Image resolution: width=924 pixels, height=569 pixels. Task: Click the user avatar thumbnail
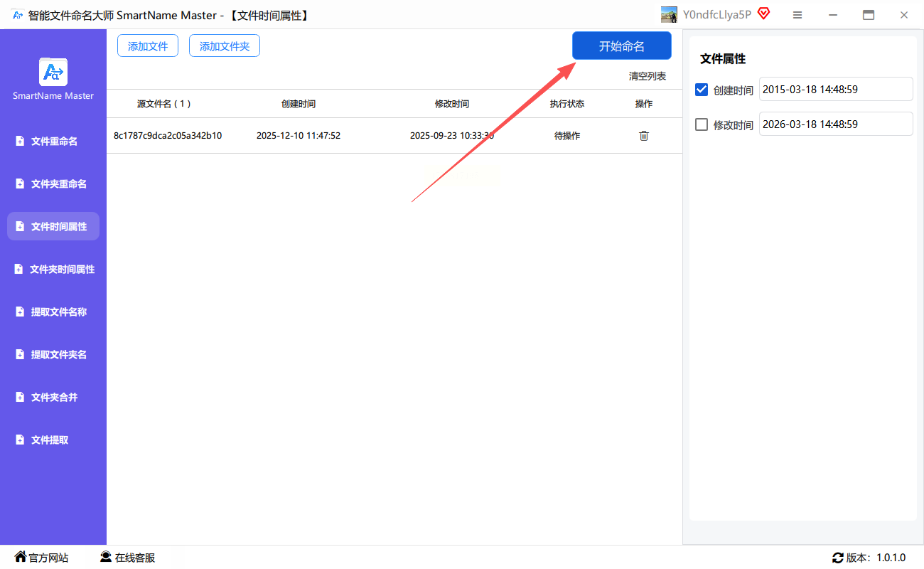[669, 15]
